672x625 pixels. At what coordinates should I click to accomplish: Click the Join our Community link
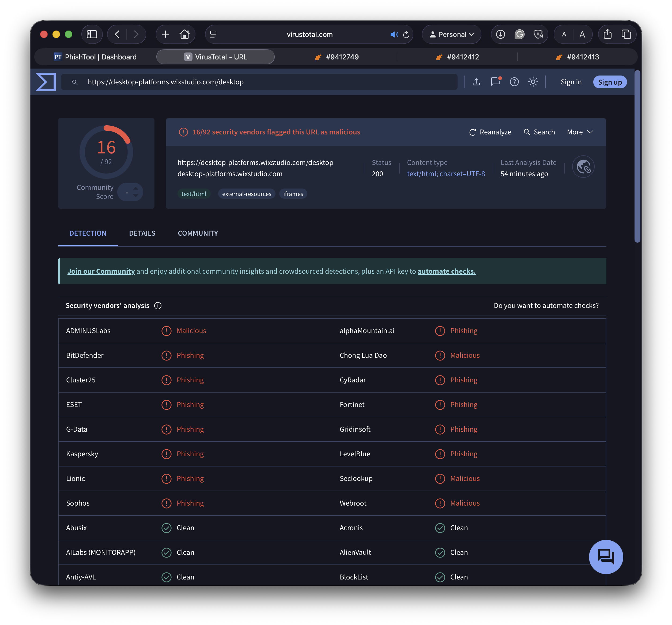[x=101, y=271]
